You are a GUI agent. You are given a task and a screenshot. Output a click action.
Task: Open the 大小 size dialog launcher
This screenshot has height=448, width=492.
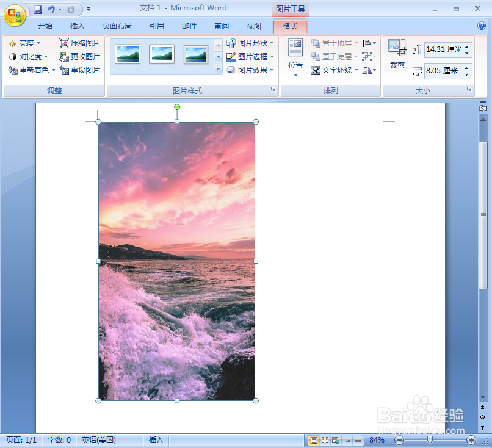click(x=469, y=89)
